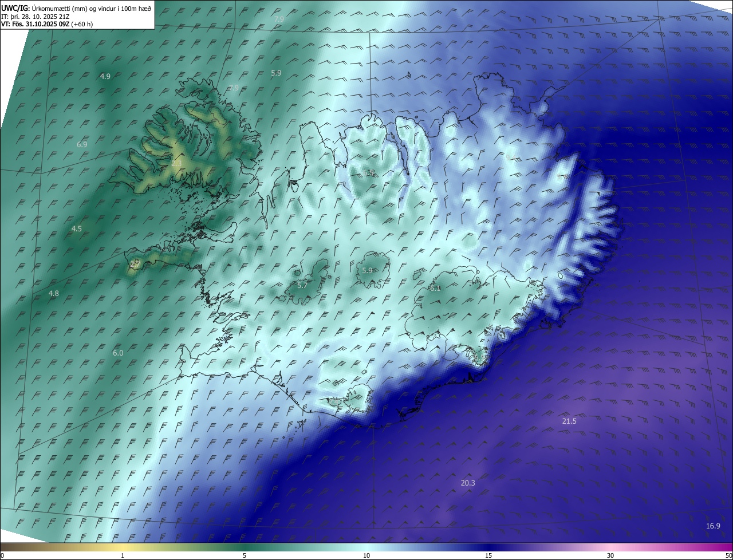Click the 5.9 value inside the central glacier outline
The width and height of the screenshot is (733, 560).
coord(368,271)
